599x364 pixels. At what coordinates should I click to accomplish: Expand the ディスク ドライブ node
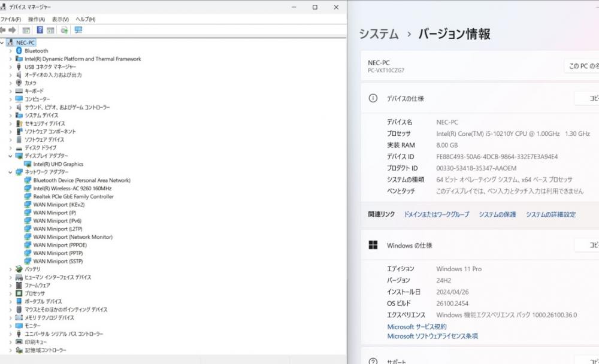click(10, 148)
